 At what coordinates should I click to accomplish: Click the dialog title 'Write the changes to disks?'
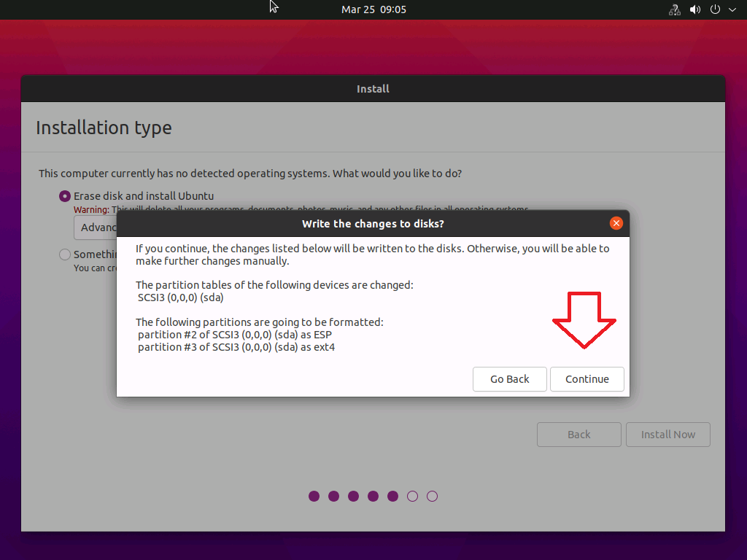[x=373, y=223]
